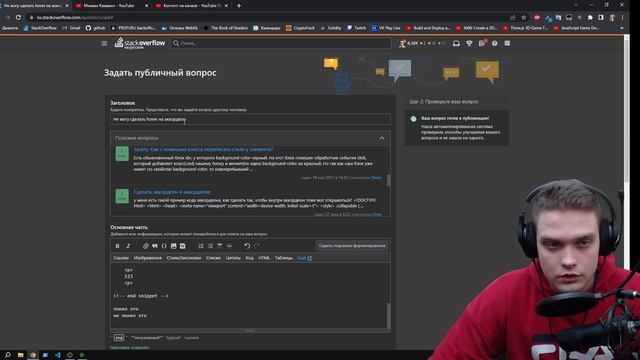Open the inbox icon in the site header
The height and width of the screenshot is (360, 640).
tap(456, 43)
